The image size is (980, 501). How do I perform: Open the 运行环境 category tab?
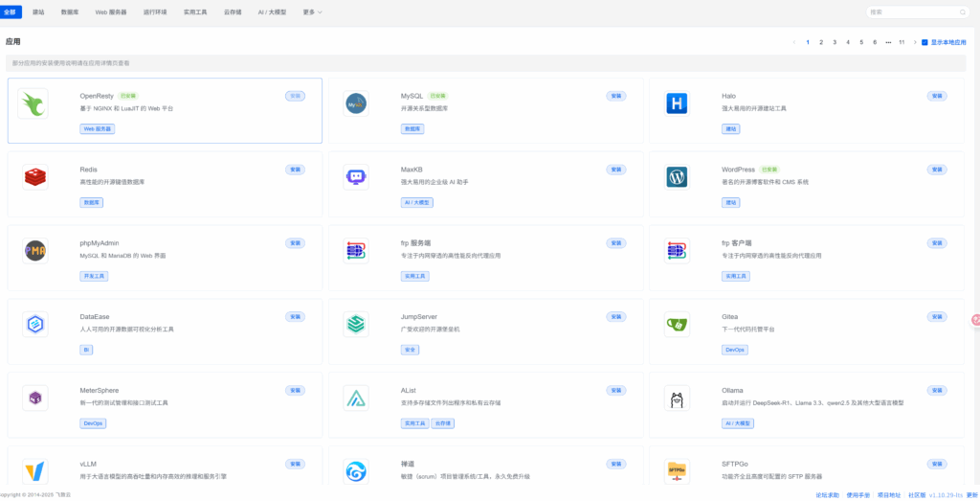(x=155, y=11)
